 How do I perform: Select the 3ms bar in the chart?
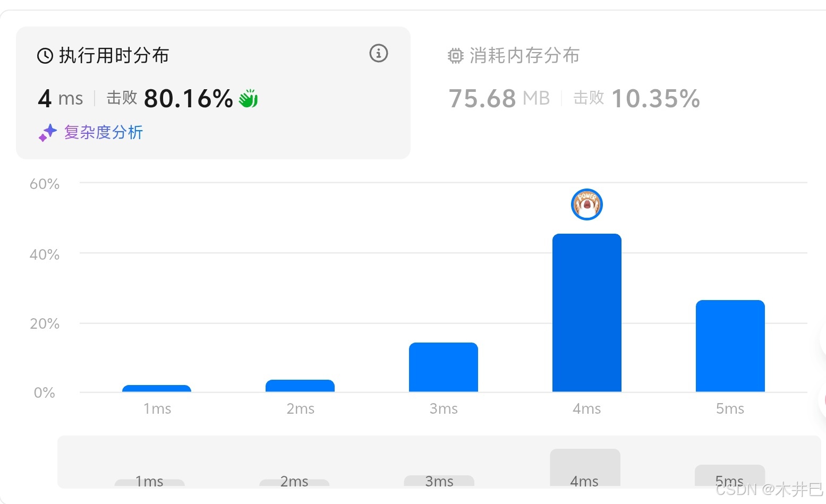(444, 368)
